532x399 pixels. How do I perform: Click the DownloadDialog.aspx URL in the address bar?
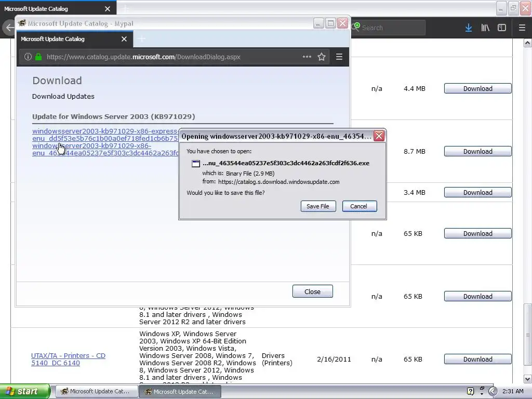pyautogui.click(x=143, y=57)
